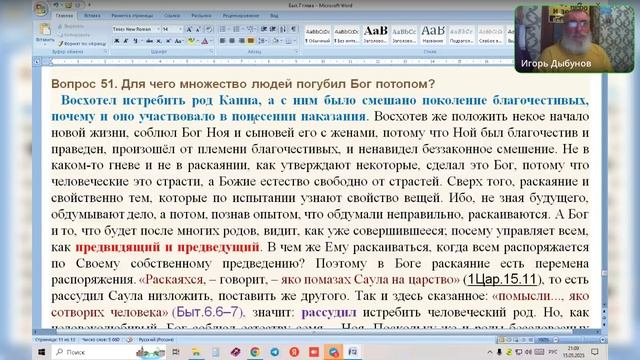Toggle Show paragraph marks (¶)
Screen dimensions: 640x360
293,29
